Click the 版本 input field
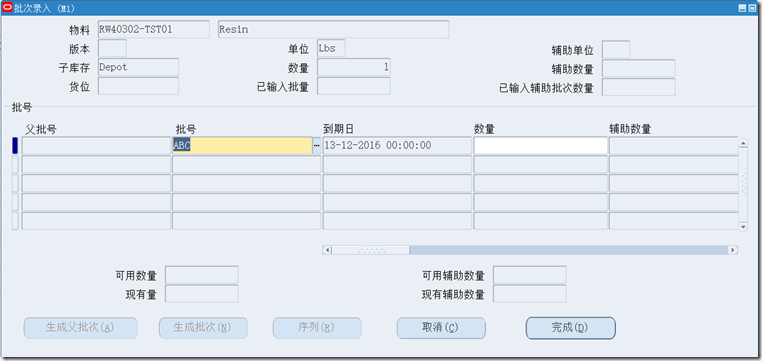This screenshot has width=762, height=361. (112, 49)
